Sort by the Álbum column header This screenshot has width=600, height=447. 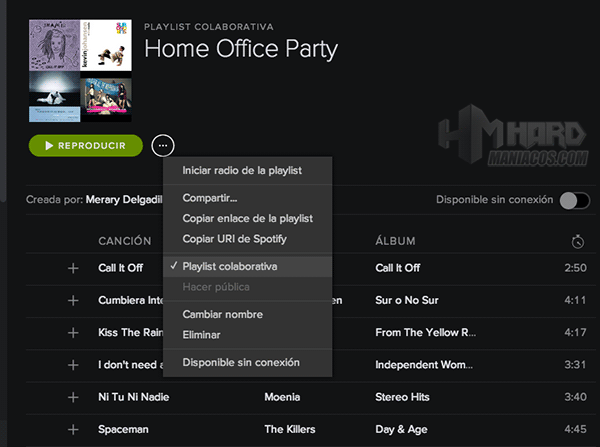pyautogui.click(x=395, y=241)
